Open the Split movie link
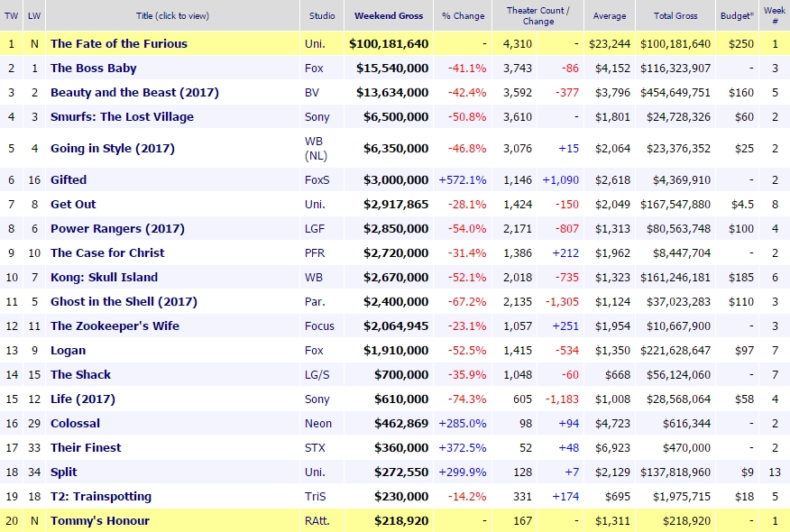This screenshot has width=790, height=532. tap(63, 472)
